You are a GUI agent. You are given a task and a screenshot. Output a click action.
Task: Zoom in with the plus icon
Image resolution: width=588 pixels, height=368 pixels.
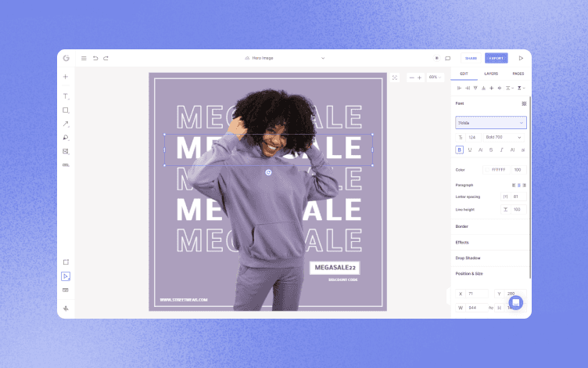point(420,78)
